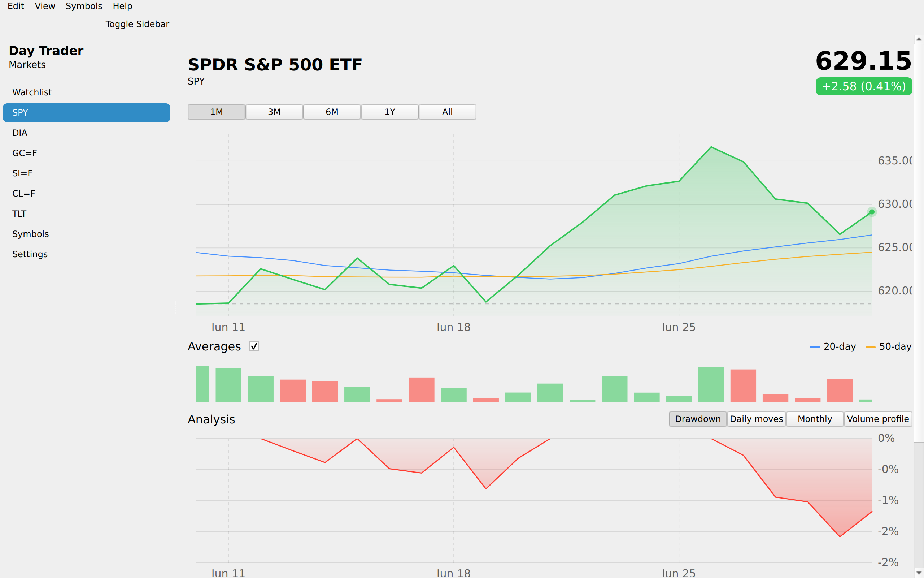Open the Symbols menu in the menu bar

(84, 6)
